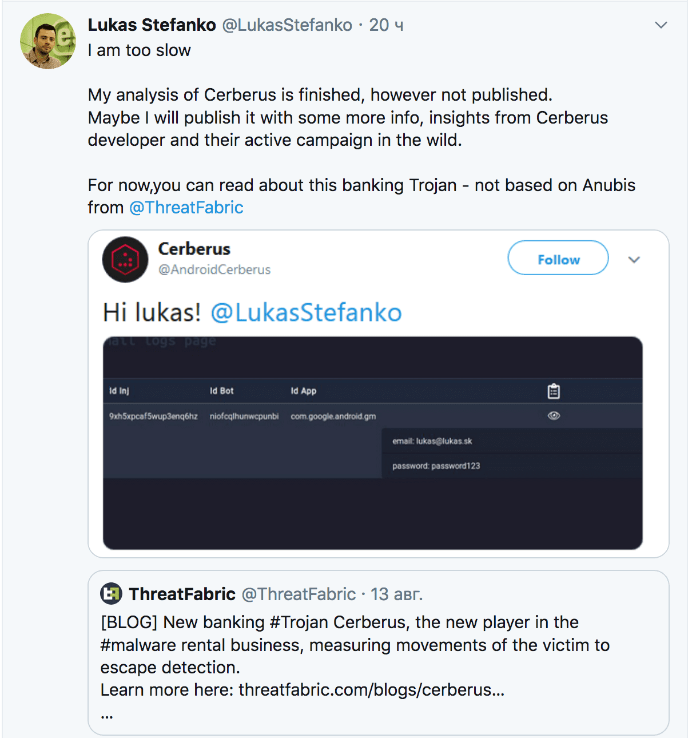This screenshot has height=738, width=700.
Task: Click the ThreatFabric name in quoted tweet
Action: 182,594
